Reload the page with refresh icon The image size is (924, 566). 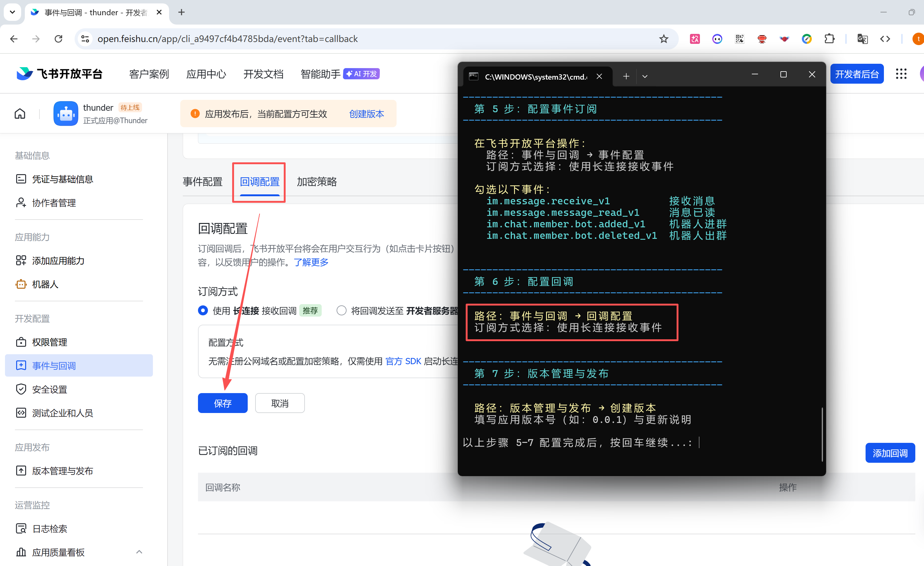(x=58, y=39)
